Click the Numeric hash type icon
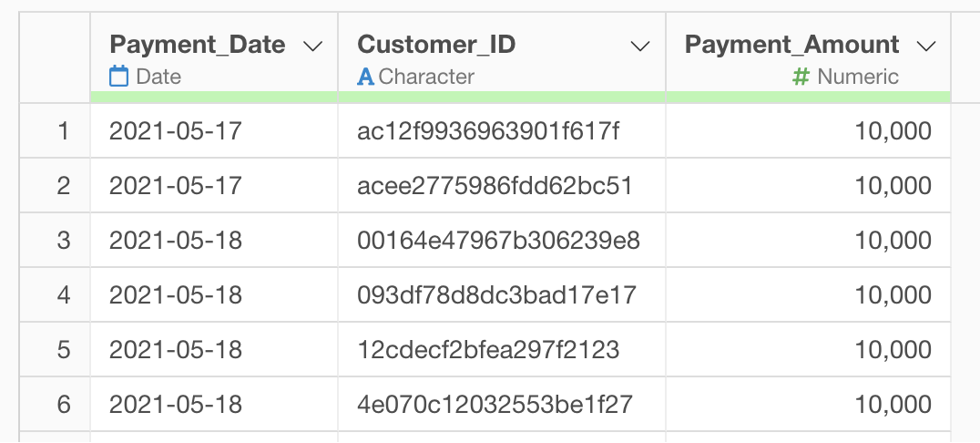This screenshot has width=980, height=443. (x=801, y=77)
